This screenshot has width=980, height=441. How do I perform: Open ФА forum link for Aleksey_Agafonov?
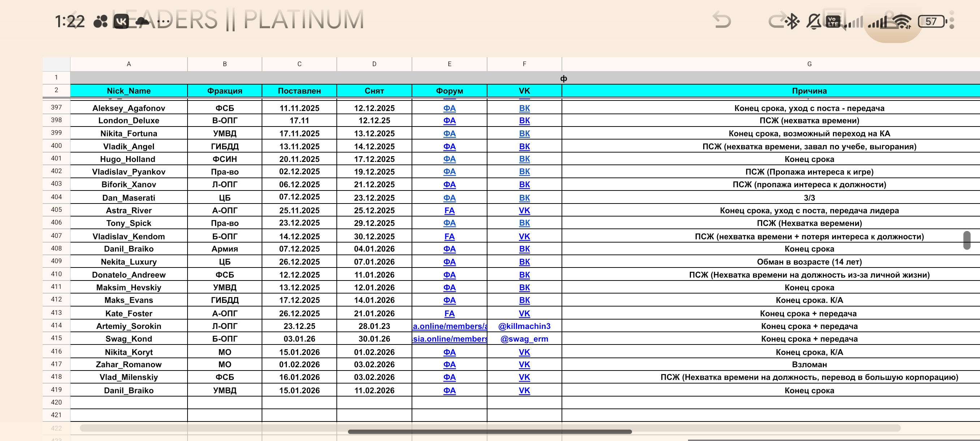tap(449, 108)
